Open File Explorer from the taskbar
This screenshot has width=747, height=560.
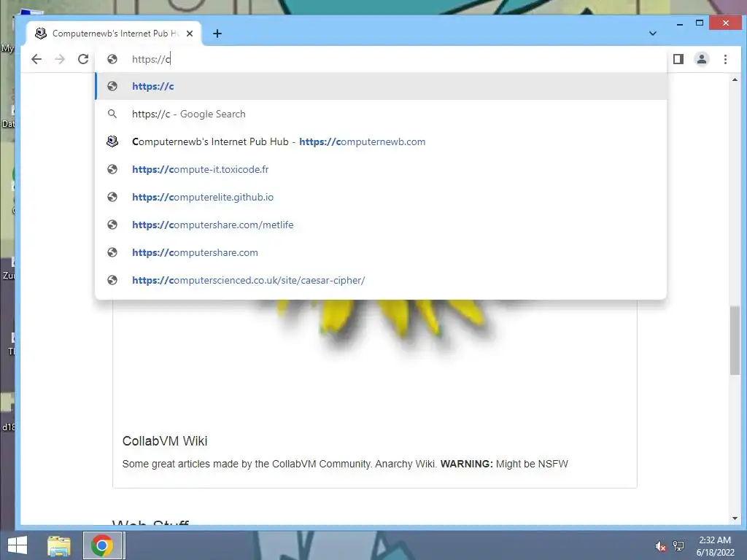tap(59, 545)
